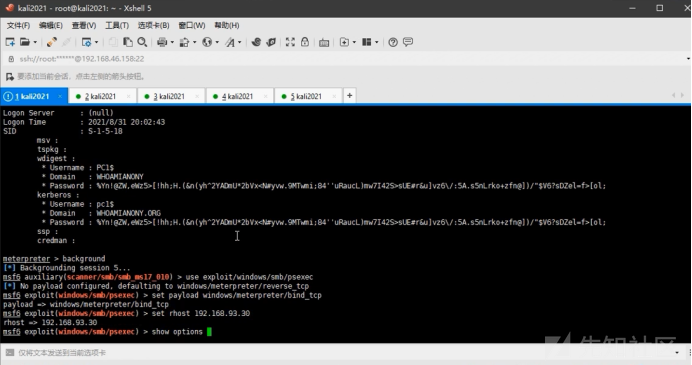Click the greyed disconnect icon

click(x=67, y=42)
